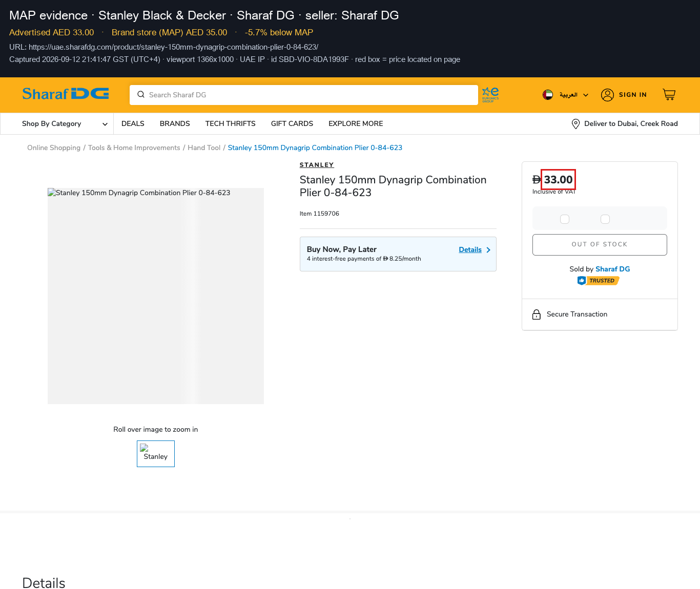Screen dimensions: 700x589
Task: Click the 33.00 price value
Action: click(558, 180)
